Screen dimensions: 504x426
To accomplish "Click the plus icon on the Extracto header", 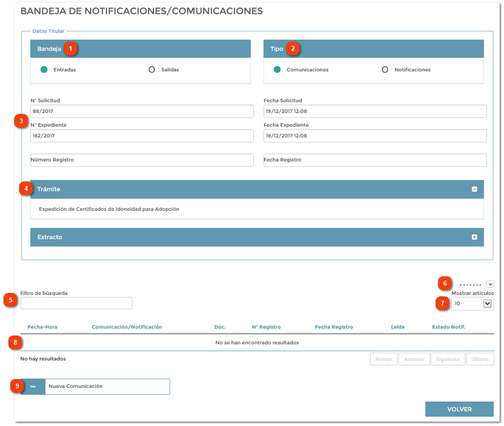I will [475, 237].
